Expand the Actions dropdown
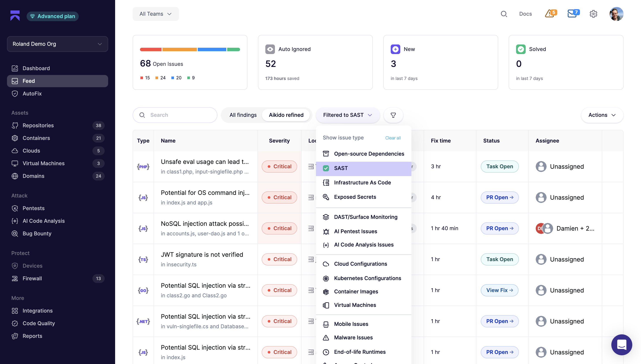The image size is (641, 364). 602,115
